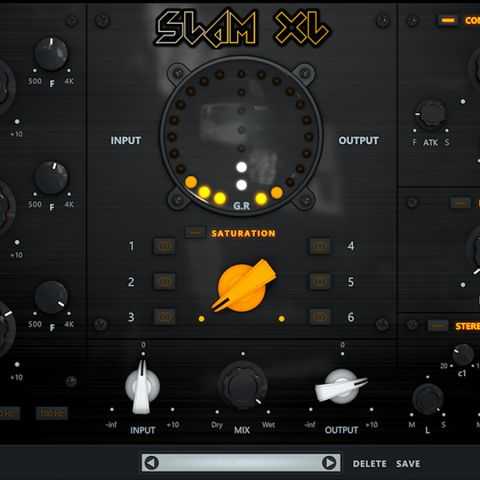480x480 pixels.
Task: Enable saturation mode 1 button
Action: point(164,246)
